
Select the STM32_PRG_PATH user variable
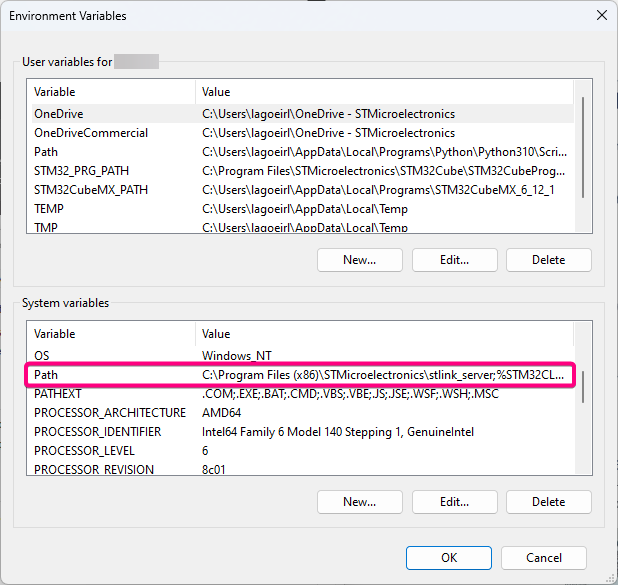click(81, 171)
